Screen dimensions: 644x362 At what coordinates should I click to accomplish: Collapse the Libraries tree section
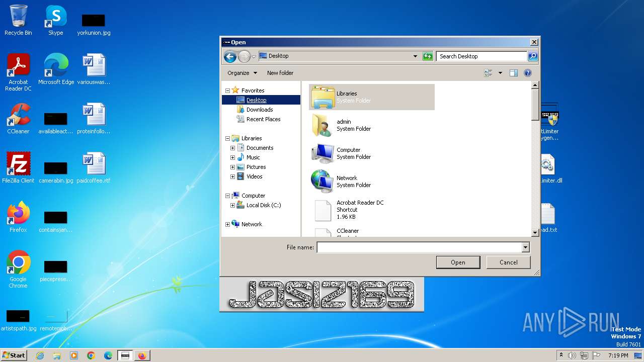pyautogui.click(x=227, y=139)
